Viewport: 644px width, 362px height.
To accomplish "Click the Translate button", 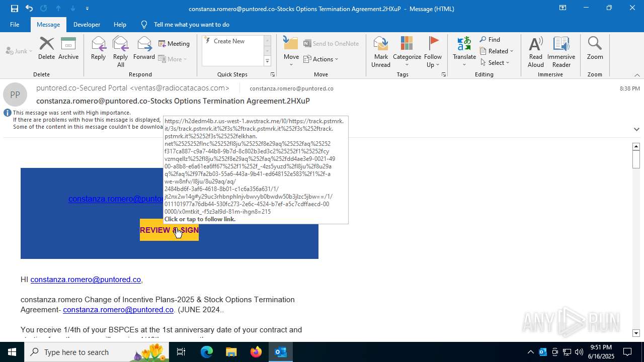I will 464,52.
